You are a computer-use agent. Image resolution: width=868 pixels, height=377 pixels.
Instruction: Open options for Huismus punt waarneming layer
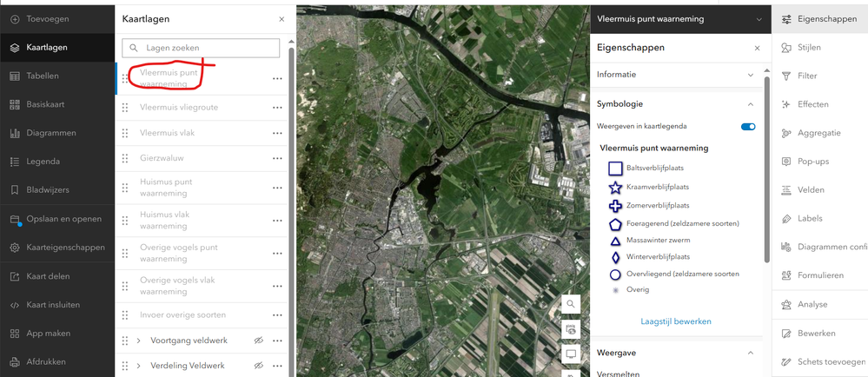pos(277,188)
